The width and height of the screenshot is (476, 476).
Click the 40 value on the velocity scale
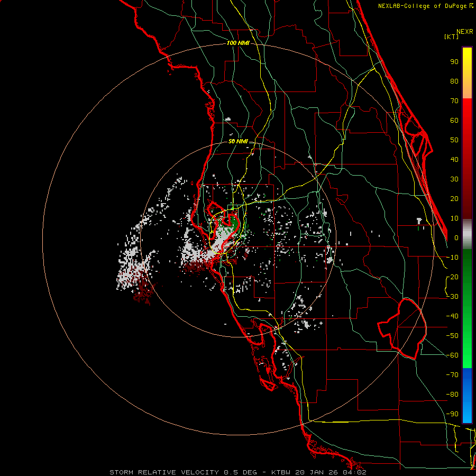[x=454, y=159]
